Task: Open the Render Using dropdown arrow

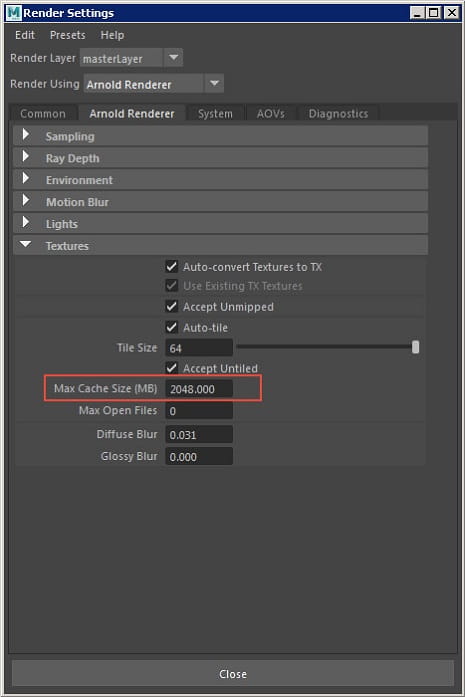Action: [x=214, y=84]
